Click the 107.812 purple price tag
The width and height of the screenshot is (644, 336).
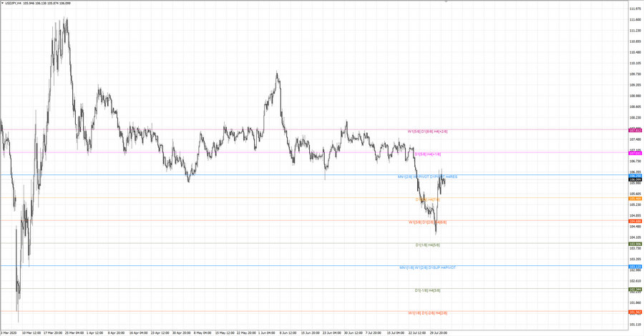[x=635, y=130]
